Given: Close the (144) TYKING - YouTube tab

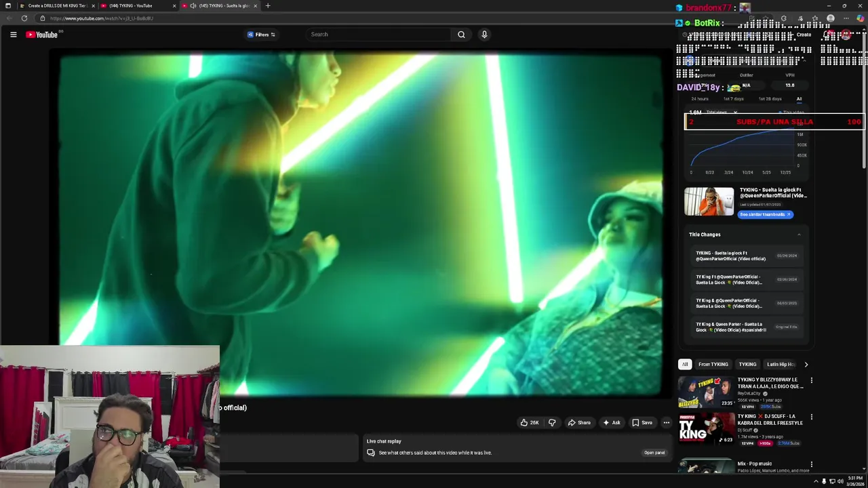Looking at the screenshot, I should [174, 5].
